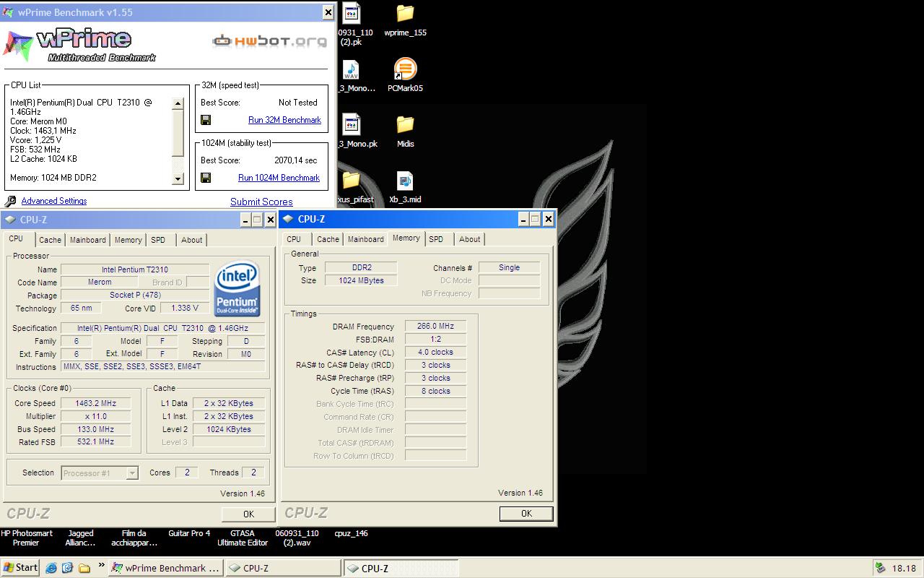Image resolution: width=924 pixels, height=578 pixels.
Task: Click the 1024M best score 2070,14 sec
Action: pyautogui.click(x=295, y=160)
